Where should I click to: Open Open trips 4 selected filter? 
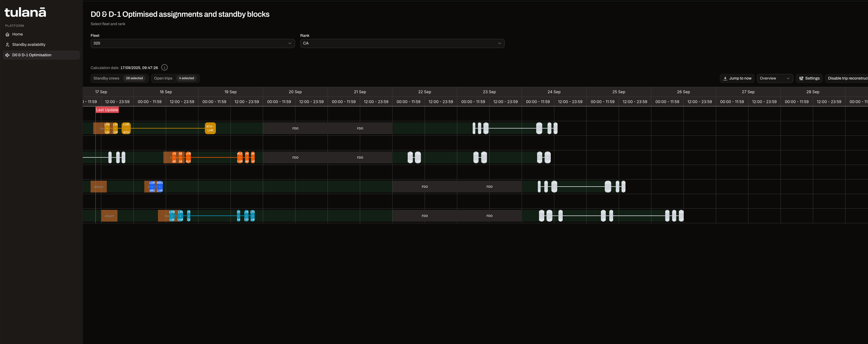pyautogui.click(x=175, y=78)
